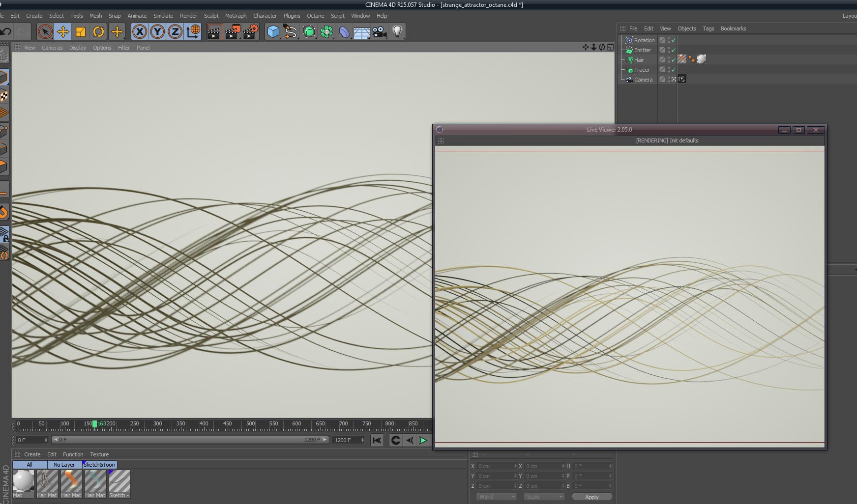This screenshot has height=504, width=857.
Task: Click the green play forwards button
Action: 423,440
